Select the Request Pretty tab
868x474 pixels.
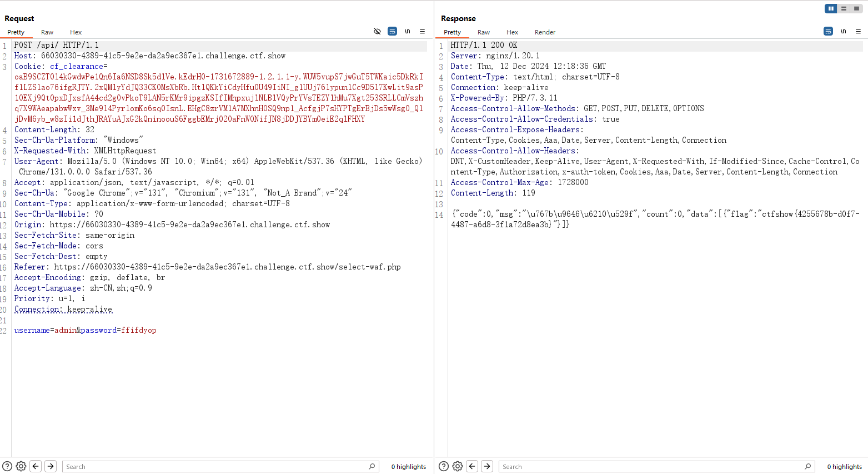tap(16, 32)
